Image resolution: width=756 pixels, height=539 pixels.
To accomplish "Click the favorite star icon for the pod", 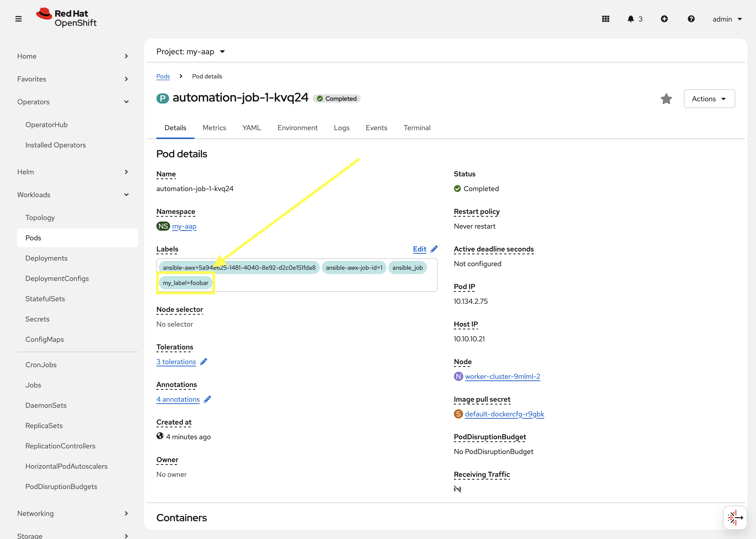I will tap(666, 98).
